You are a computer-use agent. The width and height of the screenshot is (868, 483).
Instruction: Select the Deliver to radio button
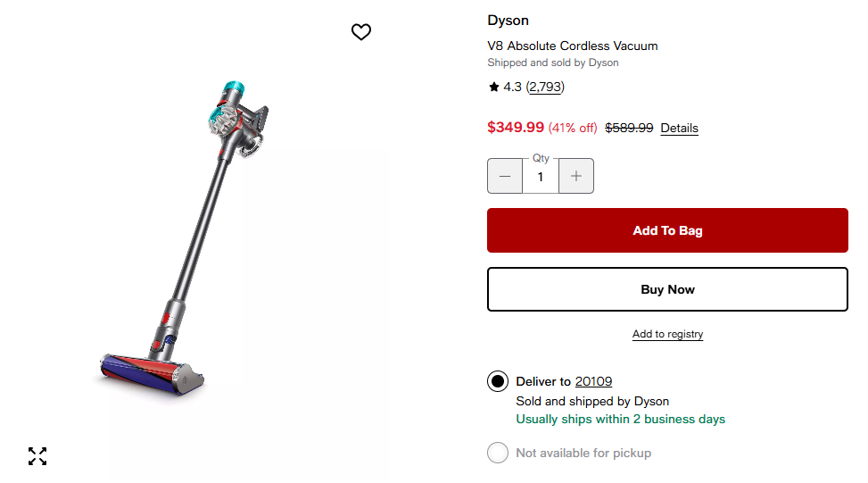[x=498, y=382]
